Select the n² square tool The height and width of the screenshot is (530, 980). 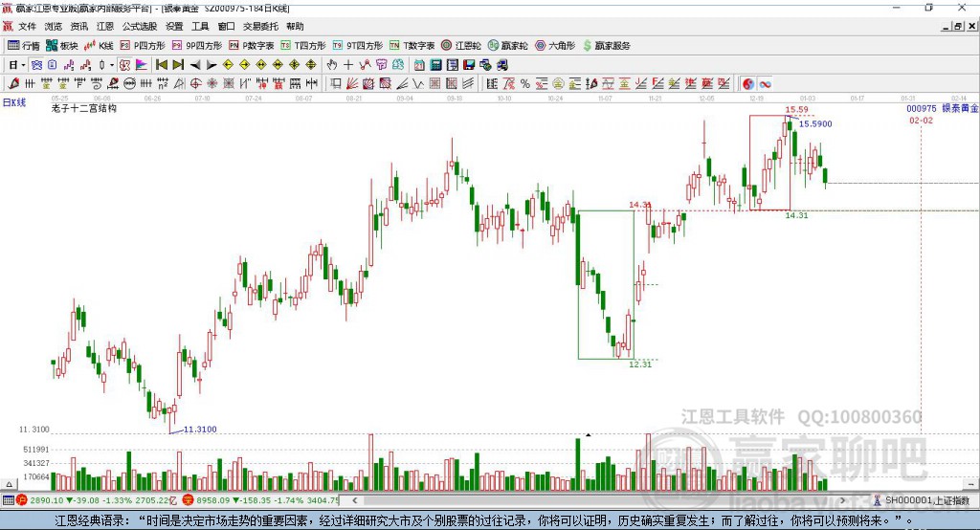163,84
